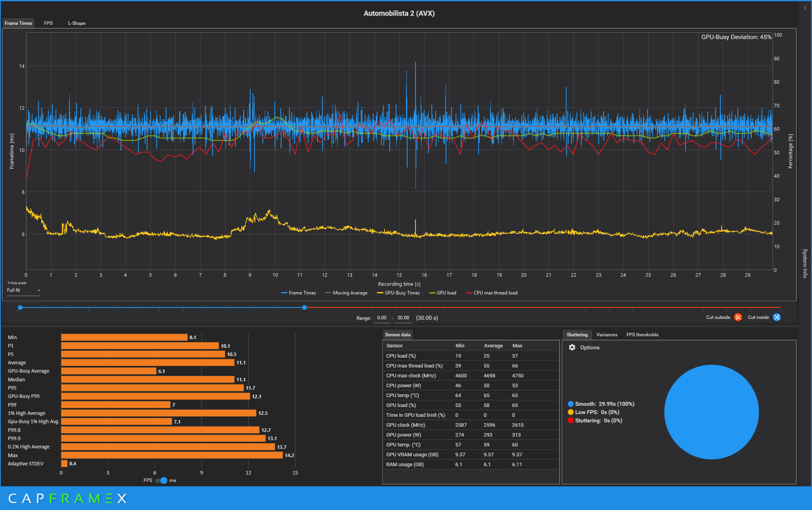The width and height of the screenshot is (812, 510).
Task: Toggle Frame Times series in chart legend
Action: click(298, 293)
